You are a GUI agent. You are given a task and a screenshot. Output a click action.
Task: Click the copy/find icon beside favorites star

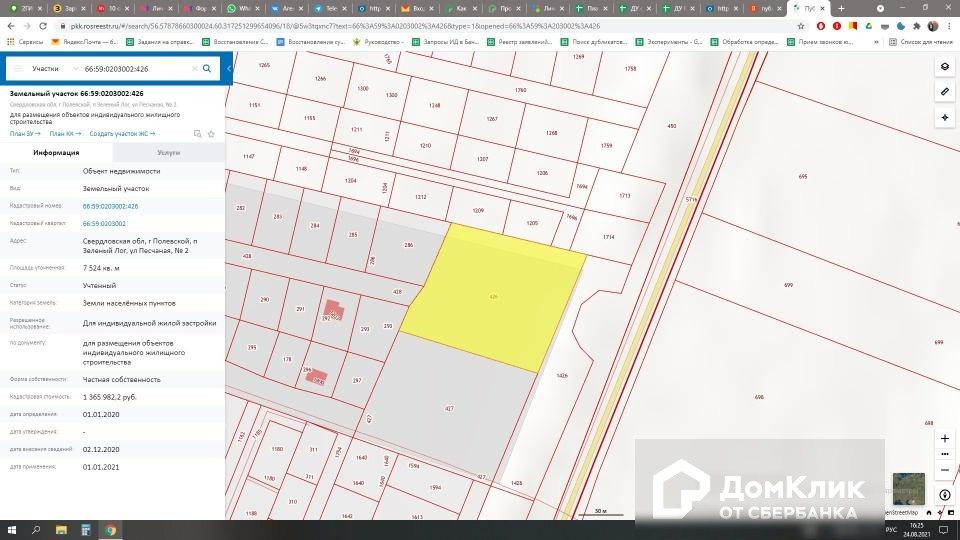click(197, 133)
